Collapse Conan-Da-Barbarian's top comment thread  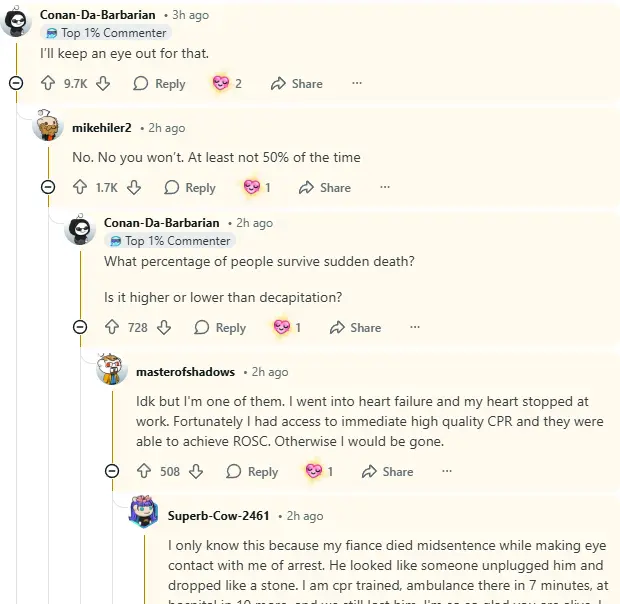[x=16, y=84]
